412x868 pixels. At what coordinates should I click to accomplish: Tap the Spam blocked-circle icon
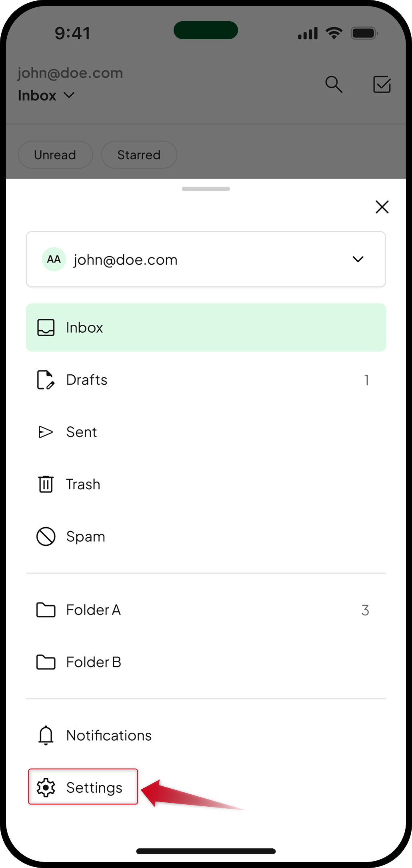coord(46,536)
